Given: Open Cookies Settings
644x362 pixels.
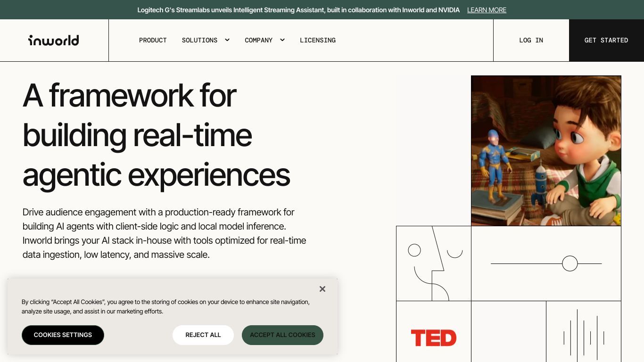Looking at the screenshot, I should click(63, 335).
